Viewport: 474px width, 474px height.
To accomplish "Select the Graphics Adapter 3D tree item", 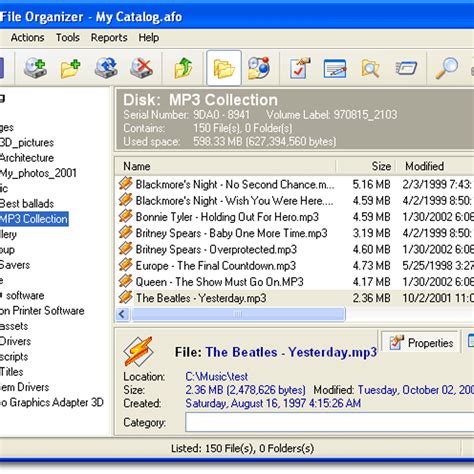I will (52, 402).
